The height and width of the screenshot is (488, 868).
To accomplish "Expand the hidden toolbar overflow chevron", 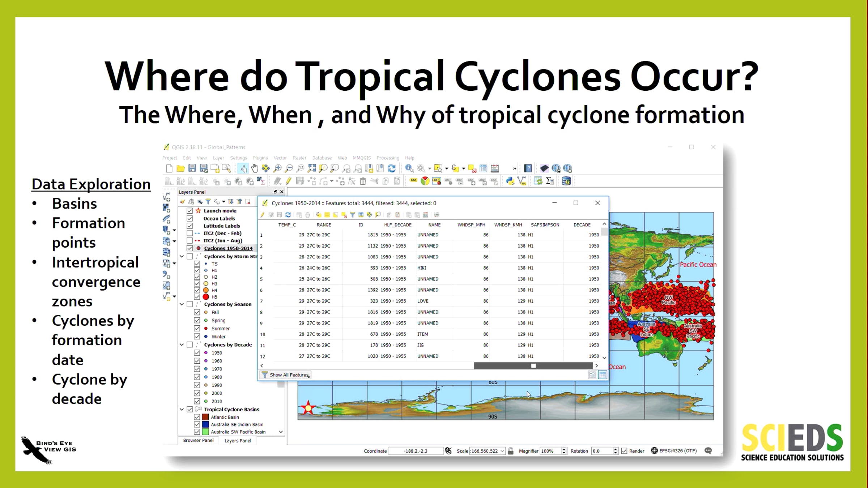I will coord(514,168).
